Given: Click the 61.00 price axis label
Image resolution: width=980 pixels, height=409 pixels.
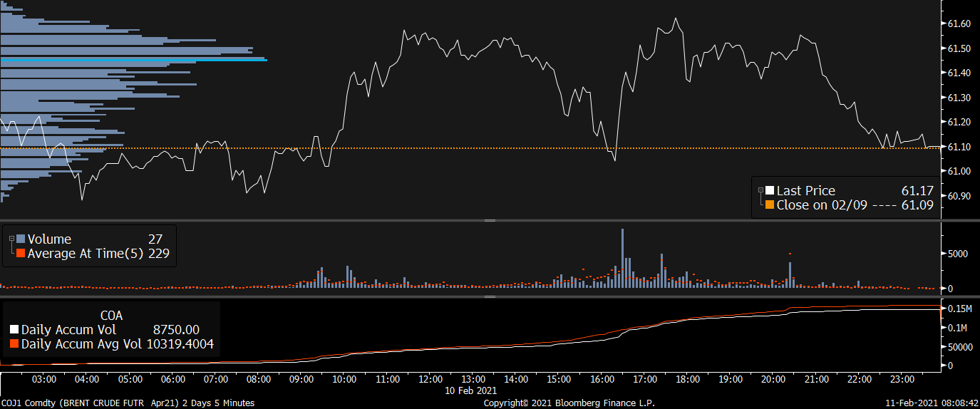Looking at the screenshot, I should point(959,172).
